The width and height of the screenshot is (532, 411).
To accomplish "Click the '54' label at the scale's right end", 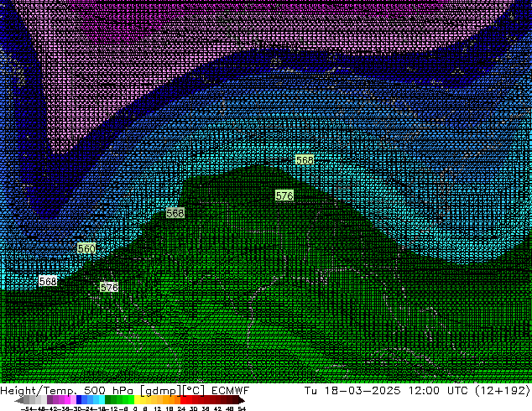I will tap(242, 408).
